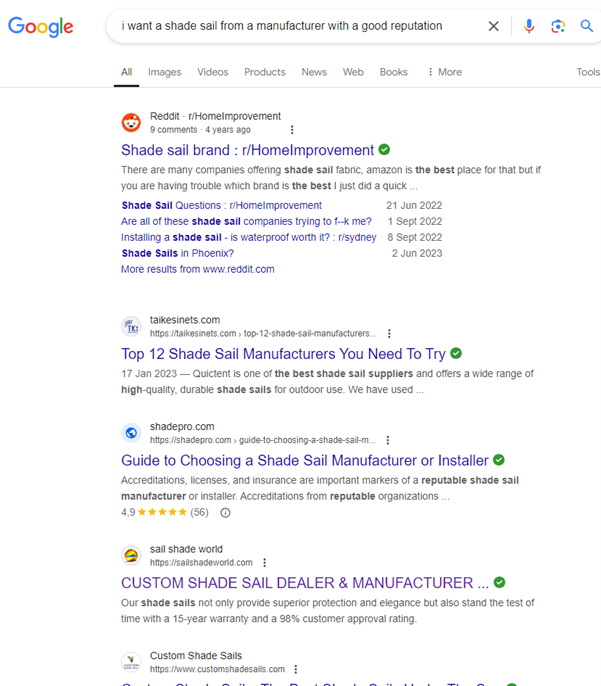Click the magnifying glass search button
The width and height of the screenshot is (601, 686).
(x=587, y=26)
